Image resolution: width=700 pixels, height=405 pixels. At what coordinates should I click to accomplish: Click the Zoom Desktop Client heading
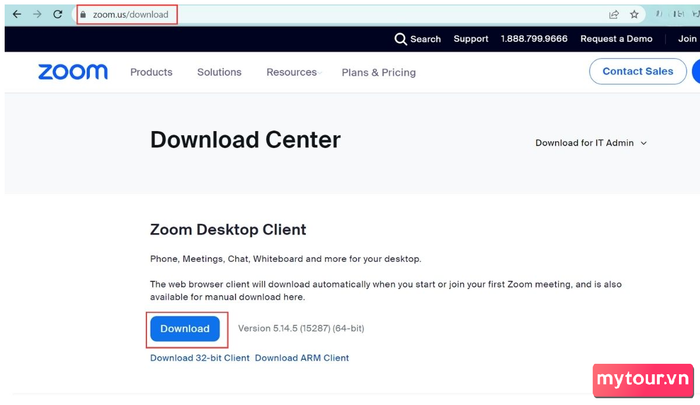click(228, 230)
